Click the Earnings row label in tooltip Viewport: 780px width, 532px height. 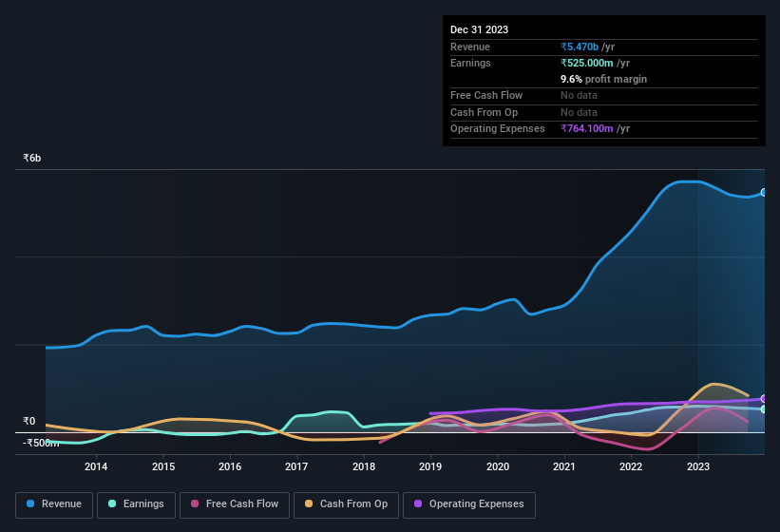[x=470, y=63]
